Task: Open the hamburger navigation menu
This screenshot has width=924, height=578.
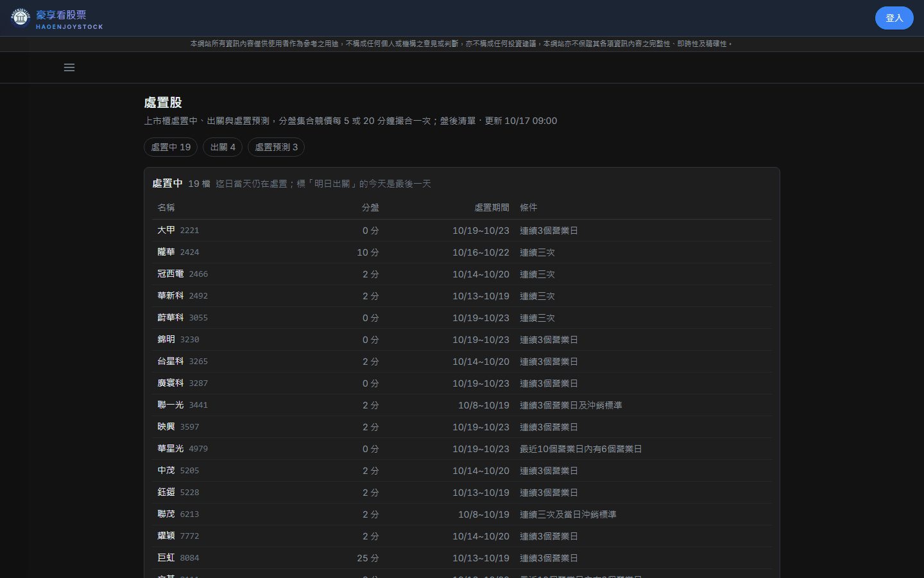Action: click(69, 67)
